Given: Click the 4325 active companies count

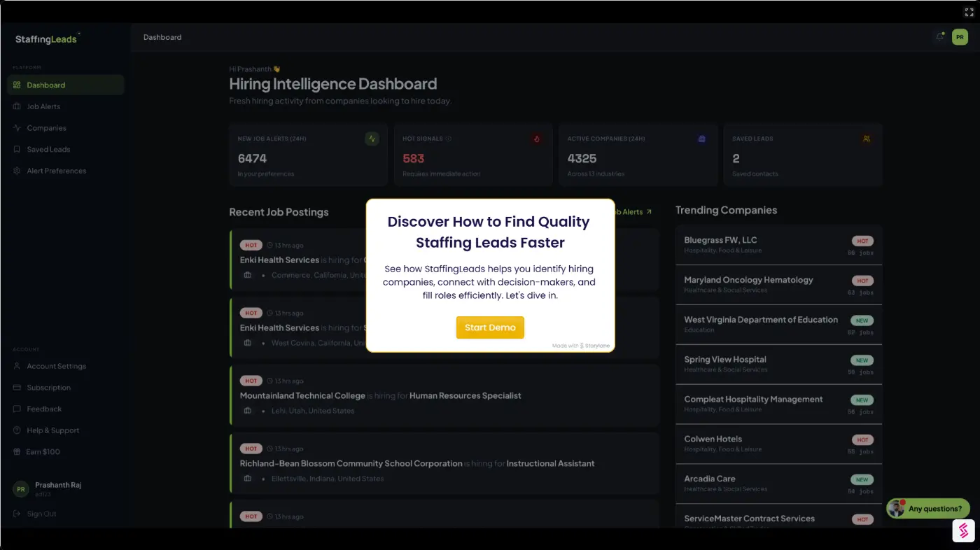Looking at the screenshot, I should 582,159.
